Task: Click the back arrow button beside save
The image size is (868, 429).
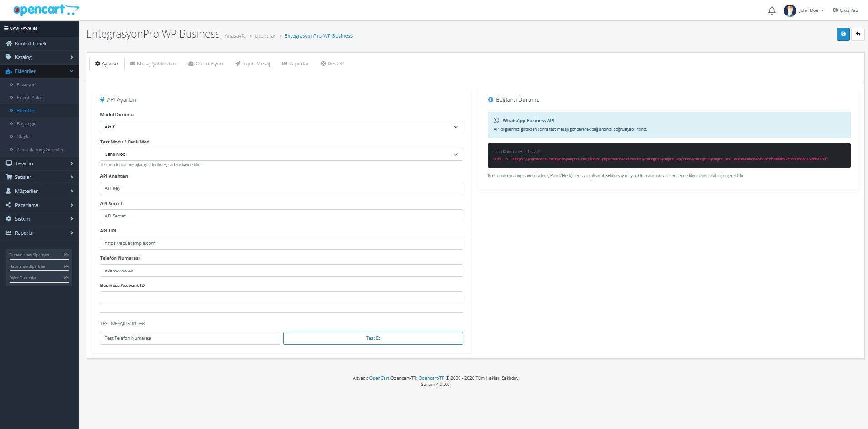Action: 858,34
